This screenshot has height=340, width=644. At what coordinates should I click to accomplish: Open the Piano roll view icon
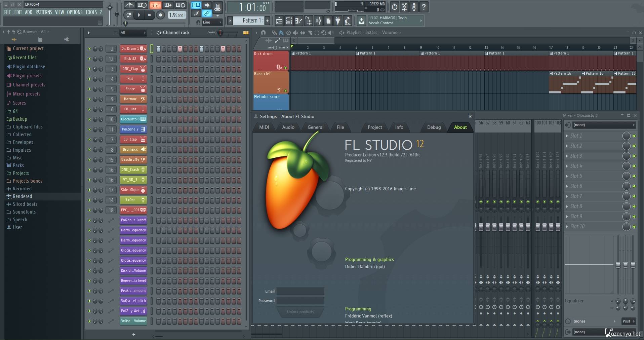pos(298,21)
